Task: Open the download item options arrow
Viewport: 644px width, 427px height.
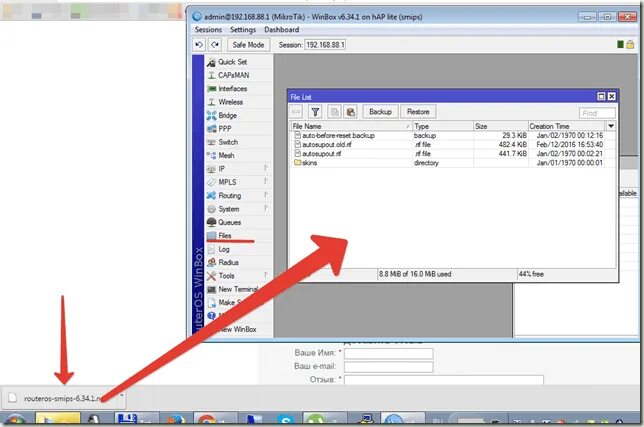Action: [122, 397]
